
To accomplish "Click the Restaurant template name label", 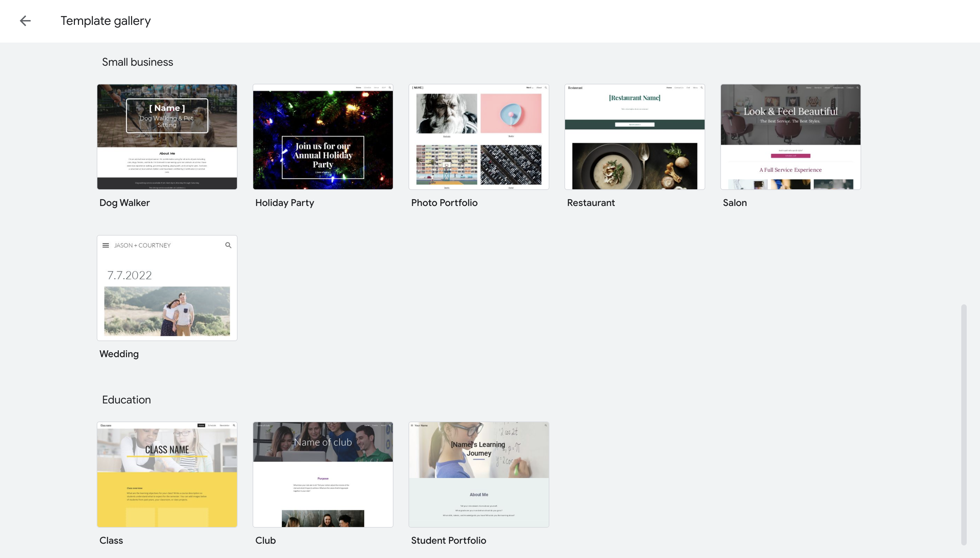I will click(x=590, y=203).
